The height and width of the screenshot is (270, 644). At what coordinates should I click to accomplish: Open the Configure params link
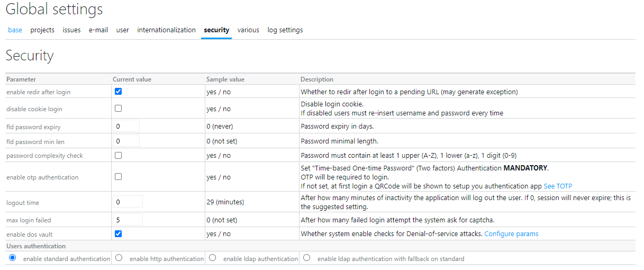511,234
